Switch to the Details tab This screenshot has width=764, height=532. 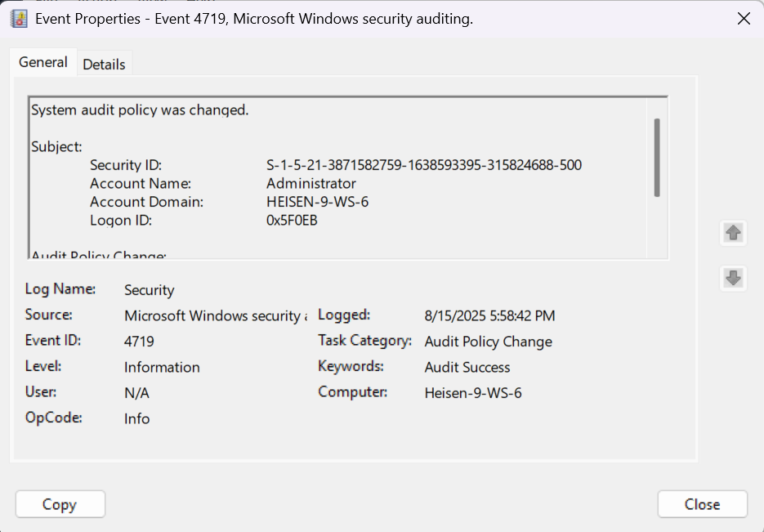104,63
